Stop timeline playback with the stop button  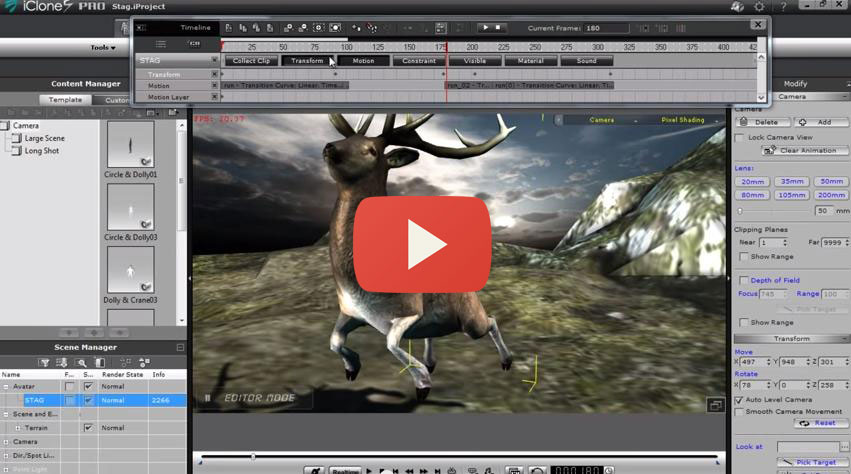point(498,27)
